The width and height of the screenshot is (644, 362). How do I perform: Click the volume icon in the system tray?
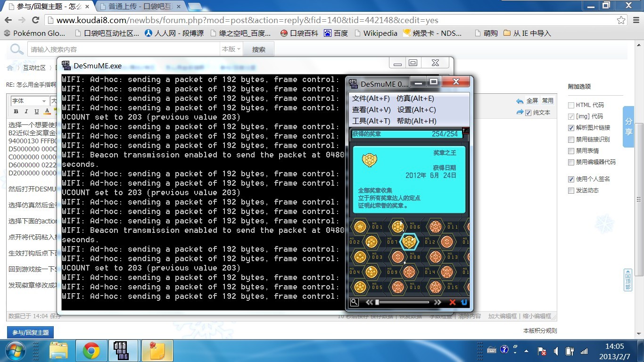556,351
